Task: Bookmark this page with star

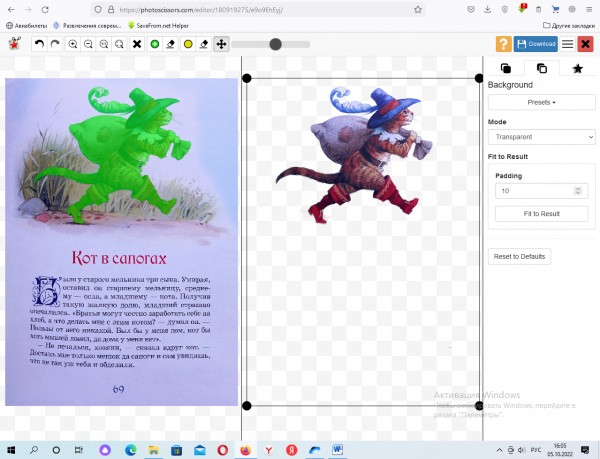Action: tap(417, 10)
